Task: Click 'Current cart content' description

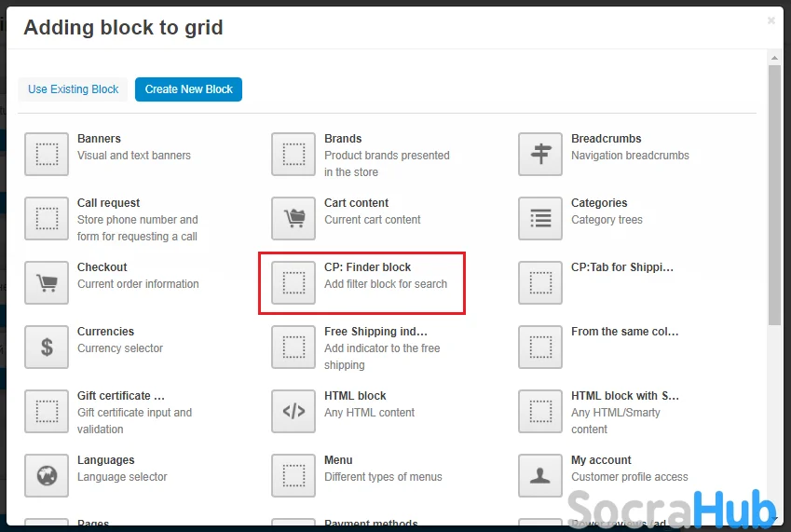Action: 373,220
